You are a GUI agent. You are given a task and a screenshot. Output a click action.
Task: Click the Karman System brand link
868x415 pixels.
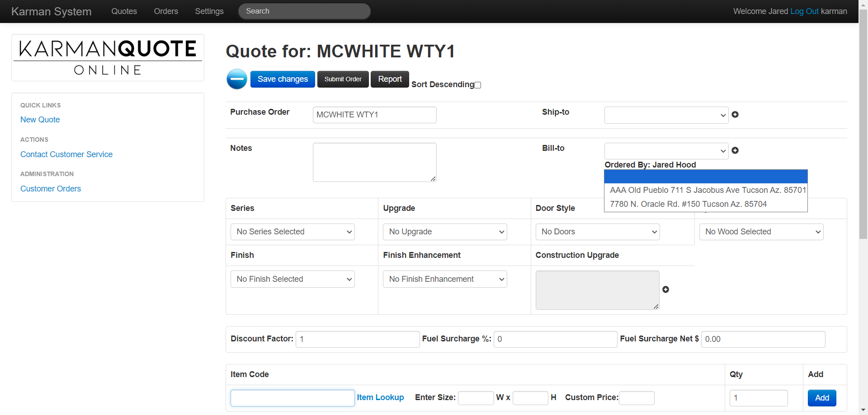pyautogui.click(x=52, y=11)
